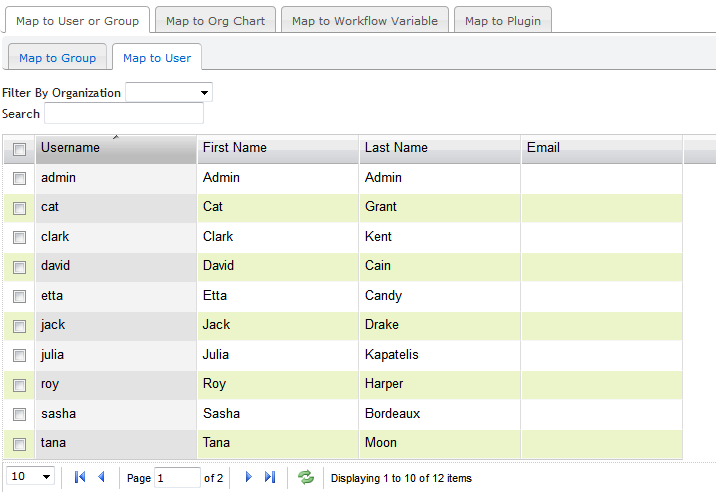Viewport: 716px width, 493px height.
Task: Check the box for user admin
Action: 19,178
